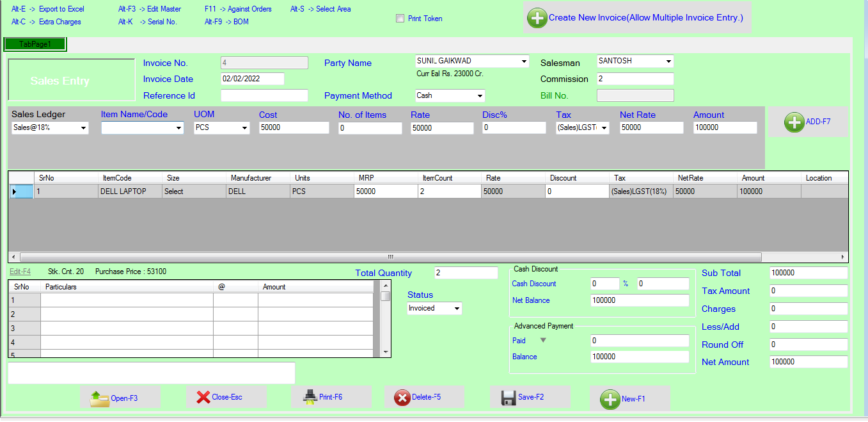Open the Party Name dropdown
Viewport: 868px width, 422px height.
[524, 61]
